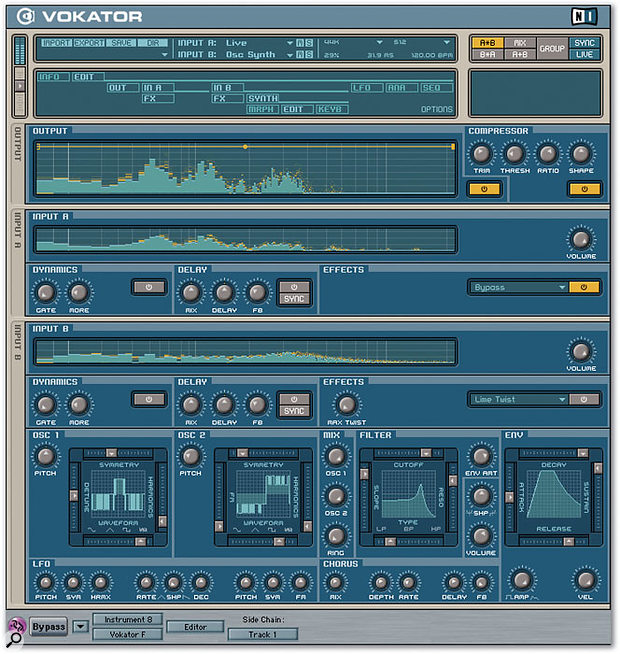Select the A+B mode button
Screen dimensions: 620x654
pyautogui.click(x=519, y=54)
